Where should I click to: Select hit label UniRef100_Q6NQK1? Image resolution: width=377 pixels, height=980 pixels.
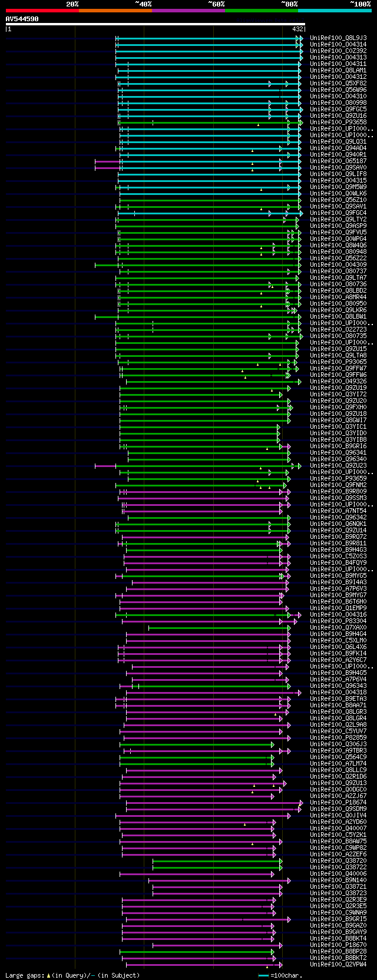(338, 524)
